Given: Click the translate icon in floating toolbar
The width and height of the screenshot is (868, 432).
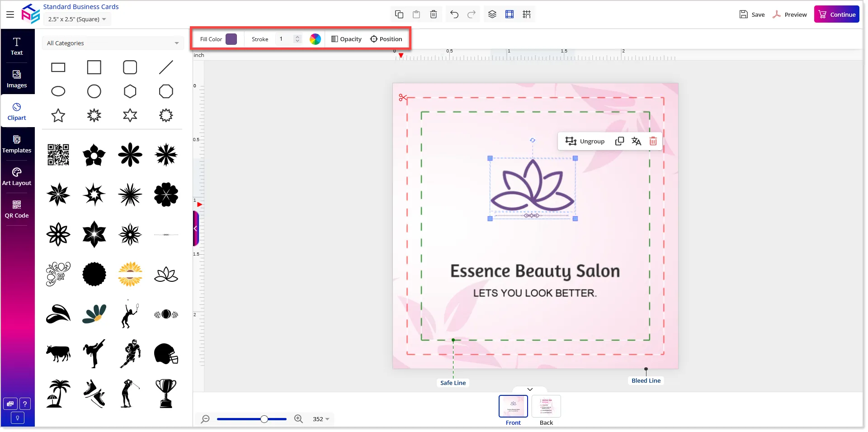Looking at the screenshot, I should pyautogui.click(x=637, y=141).
